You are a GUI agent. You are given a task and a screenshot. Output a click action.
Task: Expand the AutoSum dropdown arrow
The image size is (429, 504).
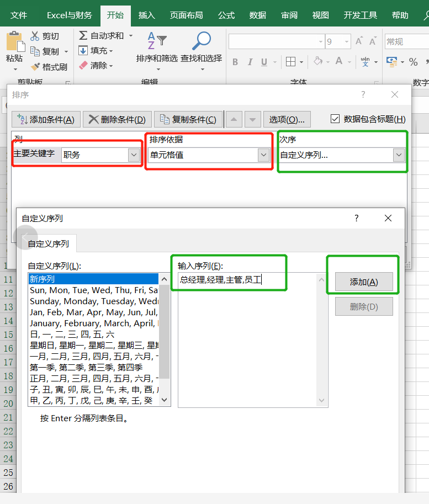(131, 35)
